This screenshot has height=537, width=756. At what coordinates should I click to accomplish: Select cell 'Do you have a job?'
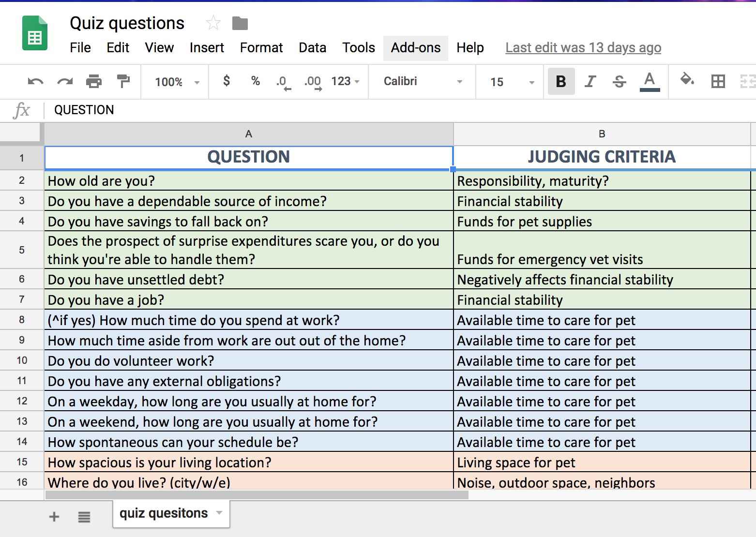249,299
